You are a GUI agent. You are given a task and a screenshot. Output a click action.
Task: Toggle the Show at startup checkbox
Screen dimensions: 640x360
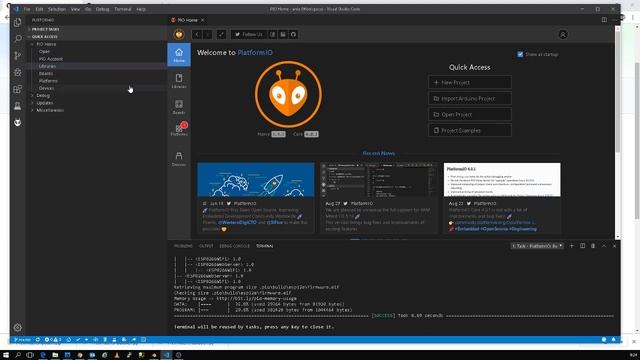[x=520, y=54]
